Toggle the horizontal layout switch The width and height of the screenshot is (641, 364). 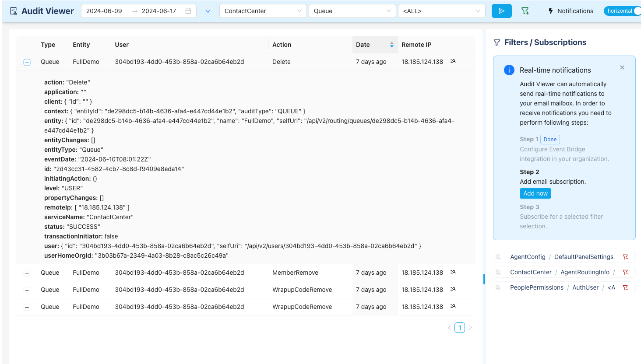pos(622,11)
